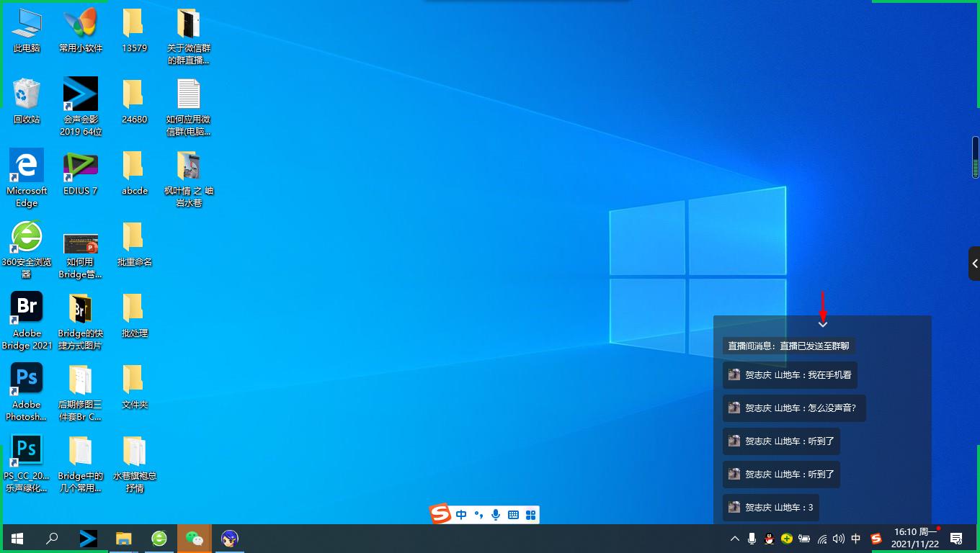This screenshot has width=980, height=553.
Task: Click the chat message reading 3
Action: pyautogui.click(x=771, y=508)
